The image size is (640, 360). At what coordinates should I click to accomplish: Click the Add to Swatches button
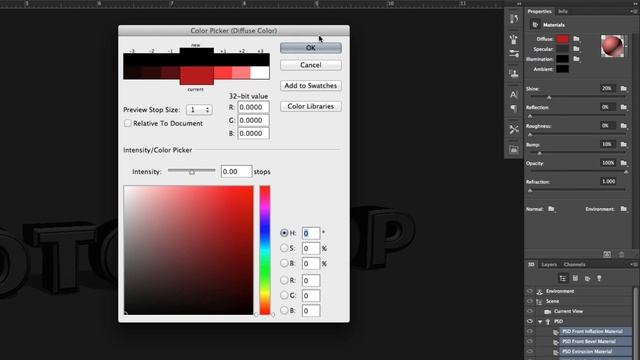pyautogui.click(x=311, y=86)
